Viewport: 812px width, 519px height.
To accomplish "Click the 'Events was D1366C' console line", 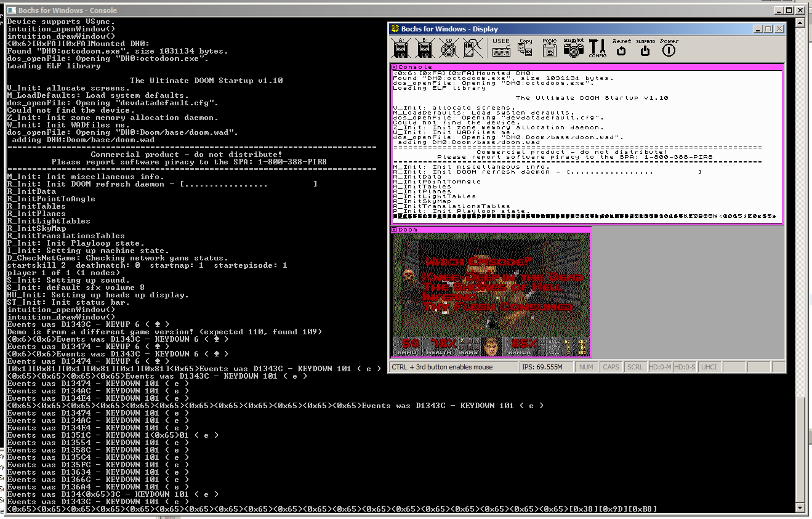I will (x=98, y=480).
